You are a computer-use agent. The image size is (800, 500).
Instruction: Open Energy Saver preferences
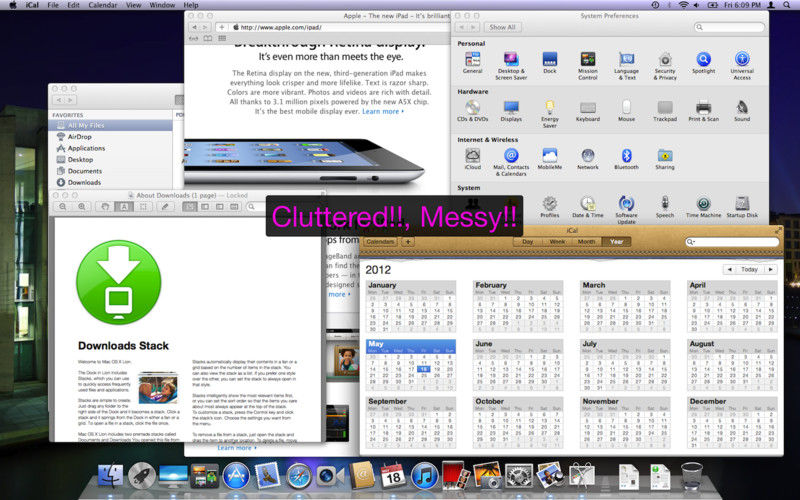point(549,114)
